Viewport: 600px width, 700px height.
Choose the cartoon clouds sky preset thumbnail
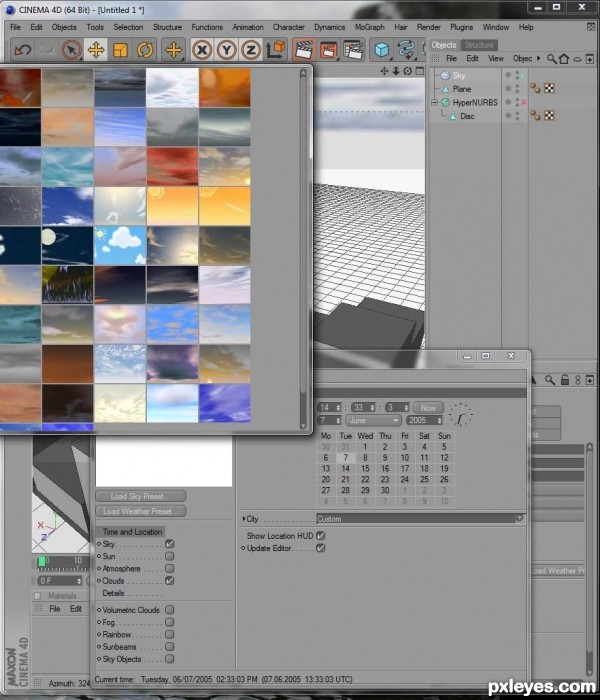(x=120, y=246)
